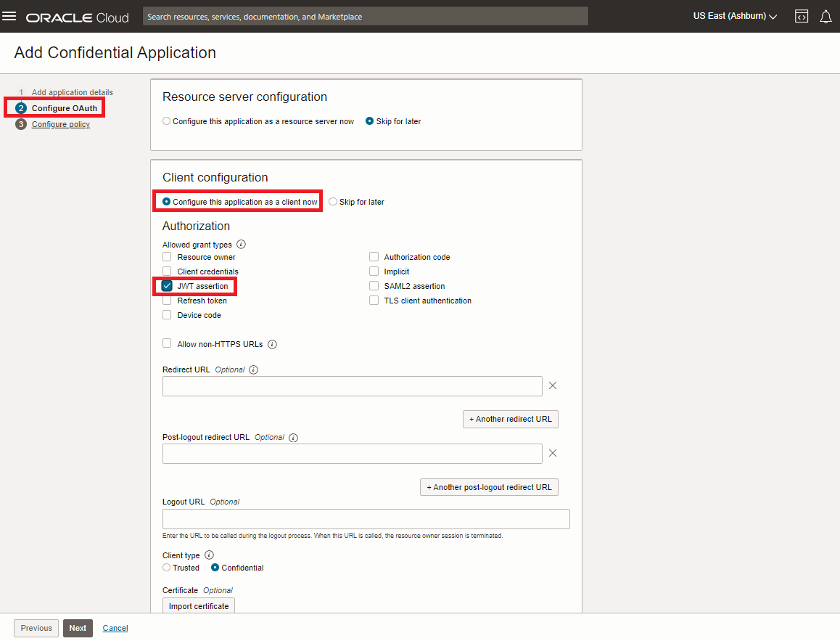This screenshot has height=641, width=840.
Task: Go to the Configure policy step
Action: tap(60, 124)
